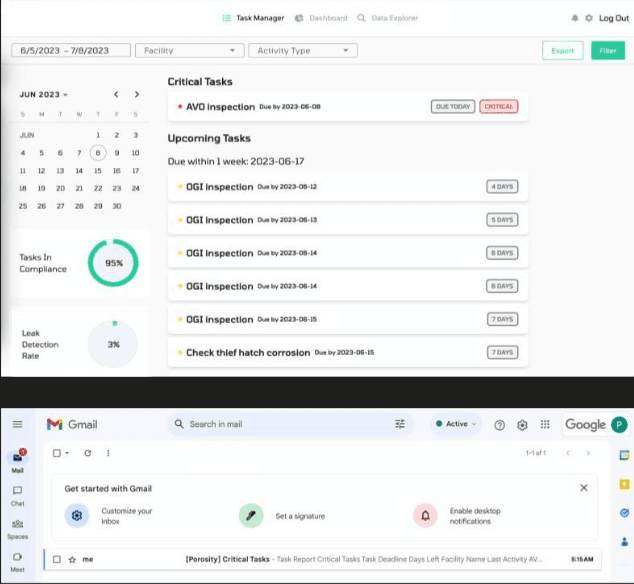Image resolution: width=634 pixels, height=584 pixels.
Task: Open Gmail search filter options icon
Action: coord(400,424)
